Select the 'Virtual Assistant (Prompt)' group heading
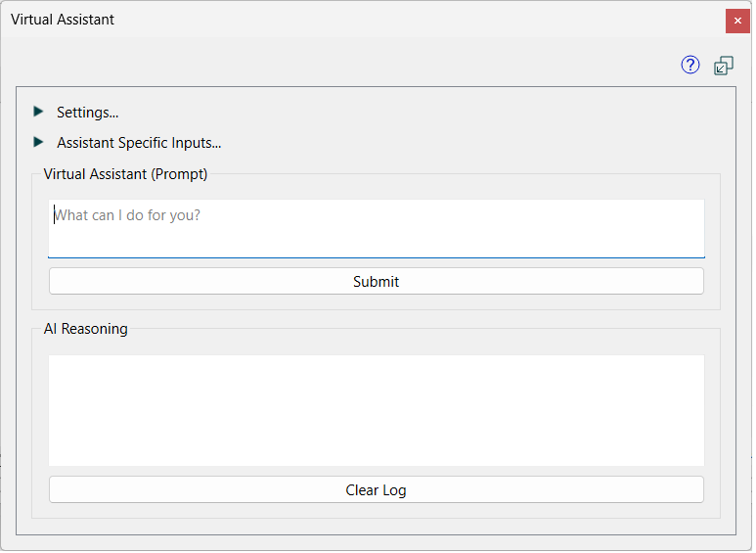This screenshot has height=553, width=756. 126,174
